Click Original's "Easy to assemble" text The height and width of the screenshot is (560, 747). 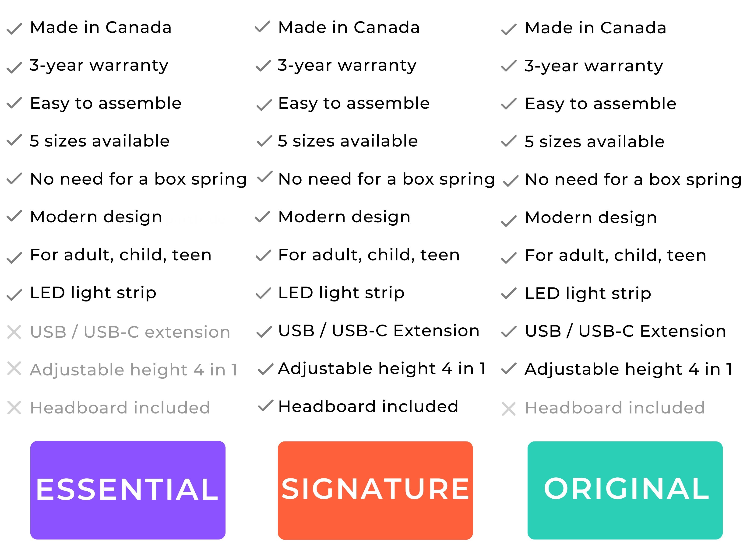pos(601,104)
